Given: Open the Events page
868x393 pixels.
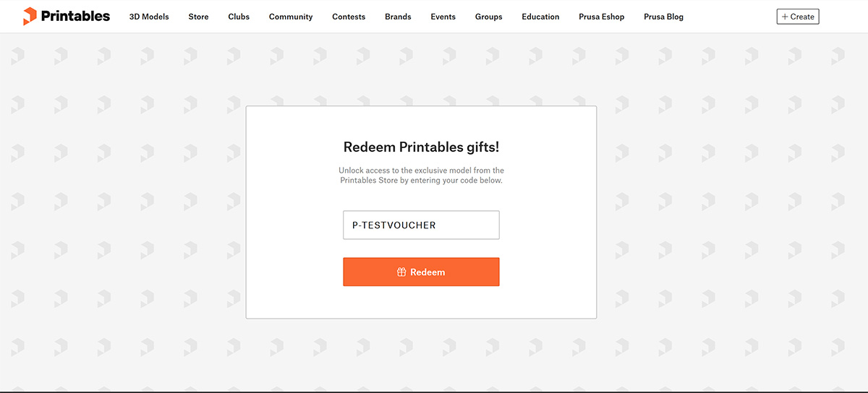Looking at the screenshot, I should pos(443,17).
